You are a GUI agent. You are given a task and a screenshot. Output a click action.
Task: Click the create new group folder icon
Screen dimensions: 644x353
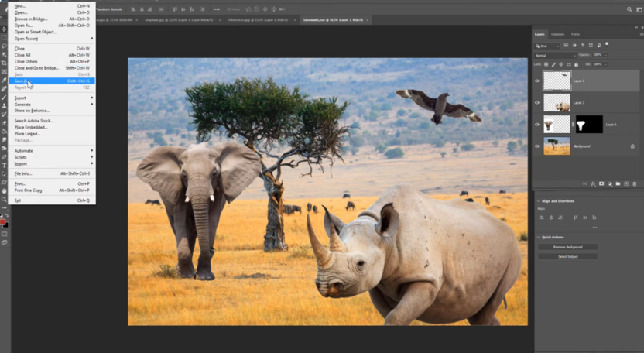coord(618,183)
